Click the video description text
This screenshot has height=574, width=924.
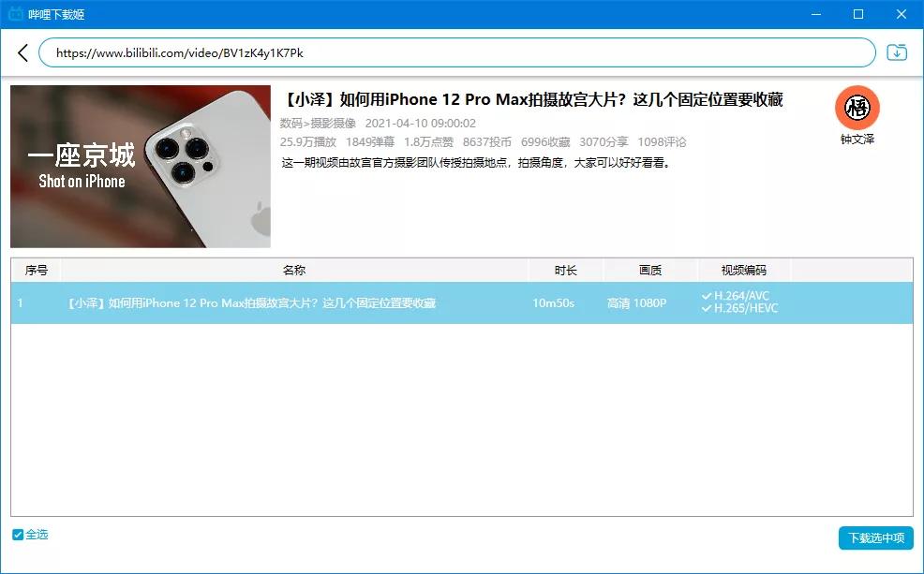coord(476,163)
